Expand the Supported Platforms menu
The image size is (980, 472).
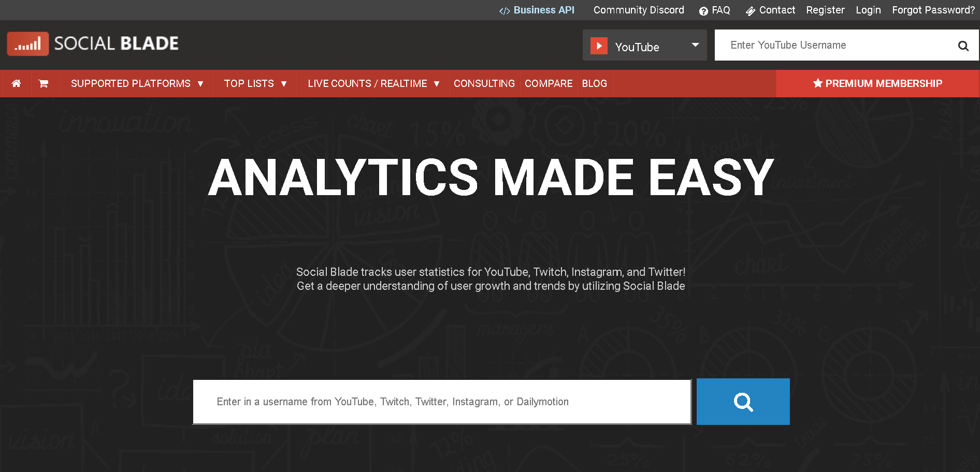(x=137, y=83)
